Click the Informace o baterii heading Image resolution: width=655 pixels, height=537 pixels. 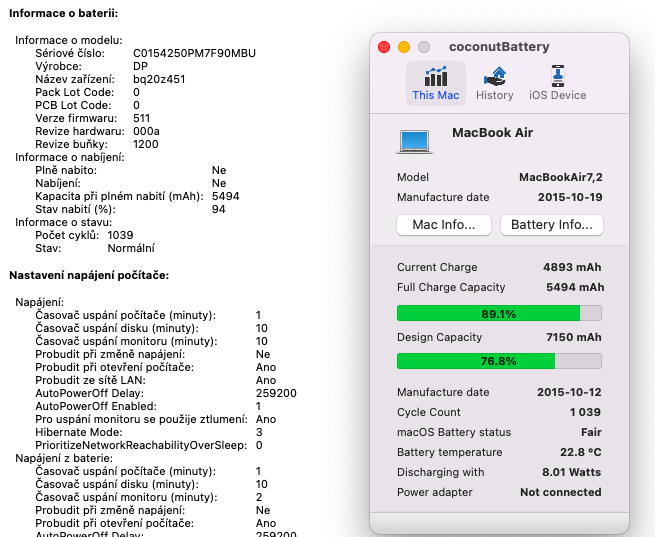click(x=63, y=13)
